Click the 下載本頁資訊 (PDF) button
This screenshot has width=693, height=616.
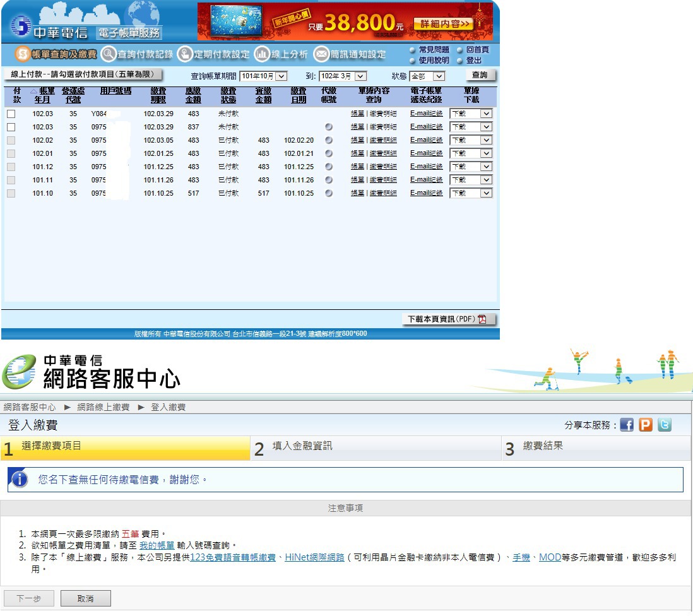449,319
